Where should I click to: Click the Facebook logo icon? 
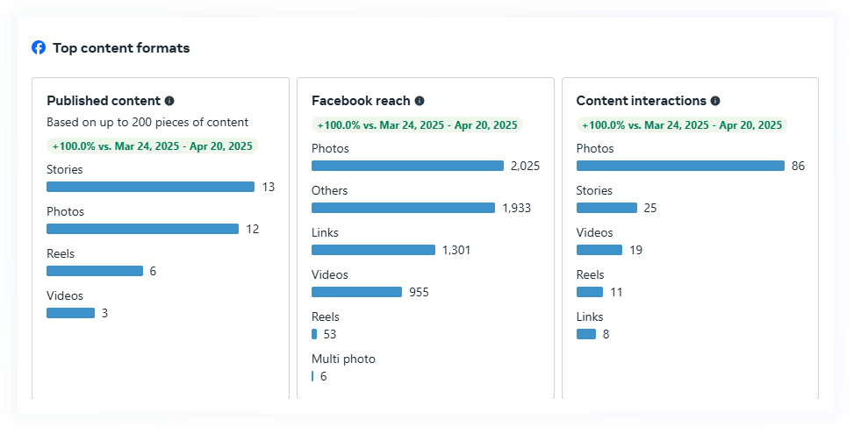[39, 47]
